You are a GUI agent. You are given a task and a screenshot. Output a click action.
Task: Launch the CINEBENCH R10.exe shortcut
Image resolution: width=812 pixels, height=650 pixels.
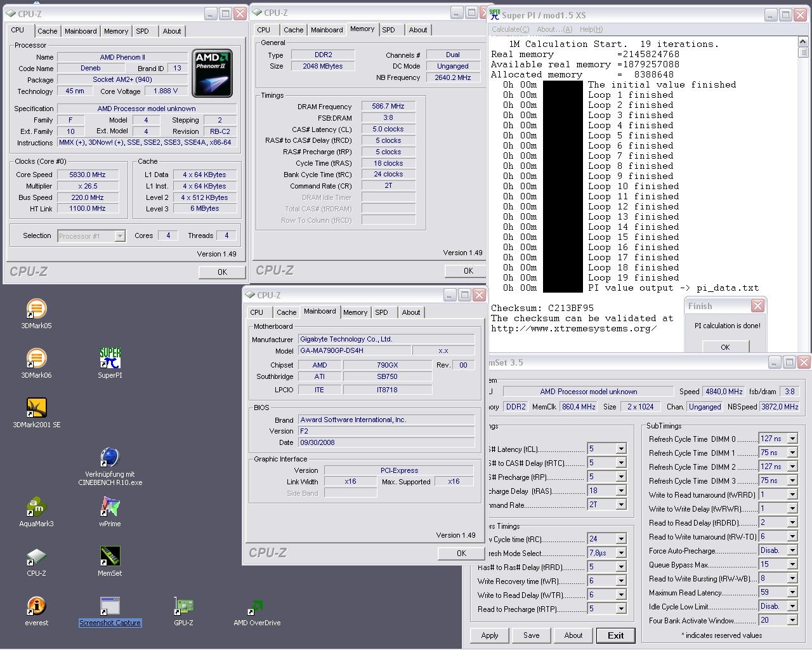point(110,467)
